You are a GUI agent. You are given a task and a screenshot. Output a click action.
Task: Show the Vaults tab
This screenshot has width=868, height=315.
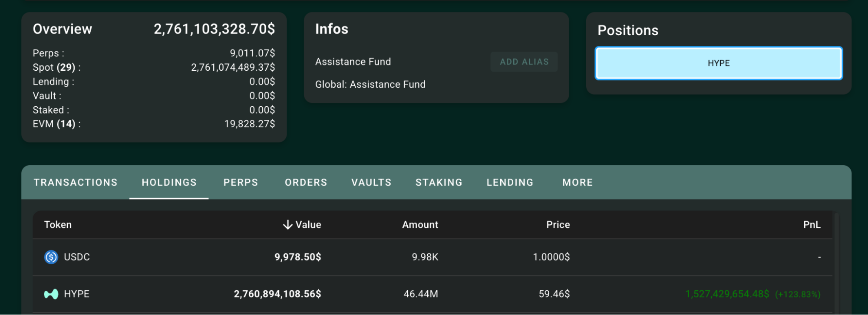[x=371, y=183]
